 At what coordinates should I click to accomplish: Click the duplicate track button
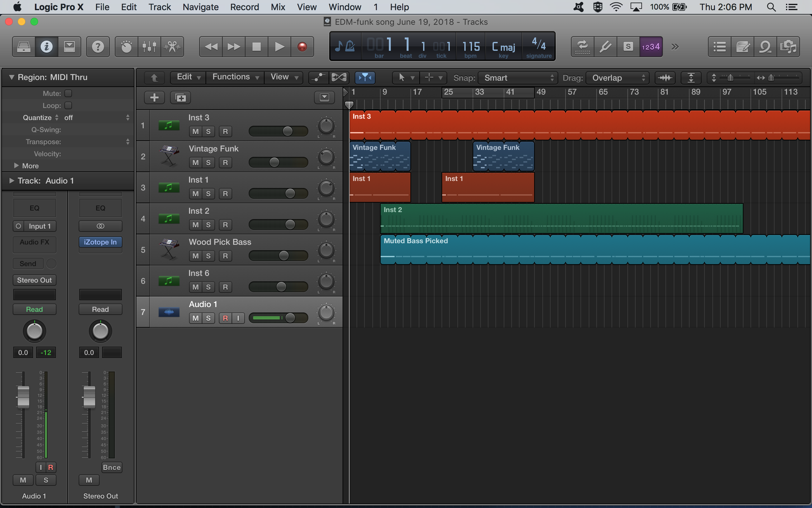coord(180,98)
